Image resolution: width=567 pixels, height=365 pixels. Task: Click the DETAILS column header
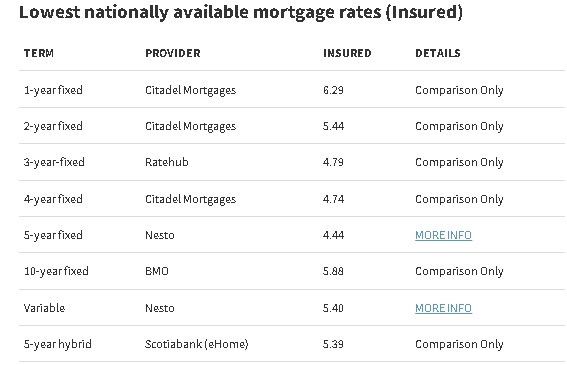coord(438,53)
